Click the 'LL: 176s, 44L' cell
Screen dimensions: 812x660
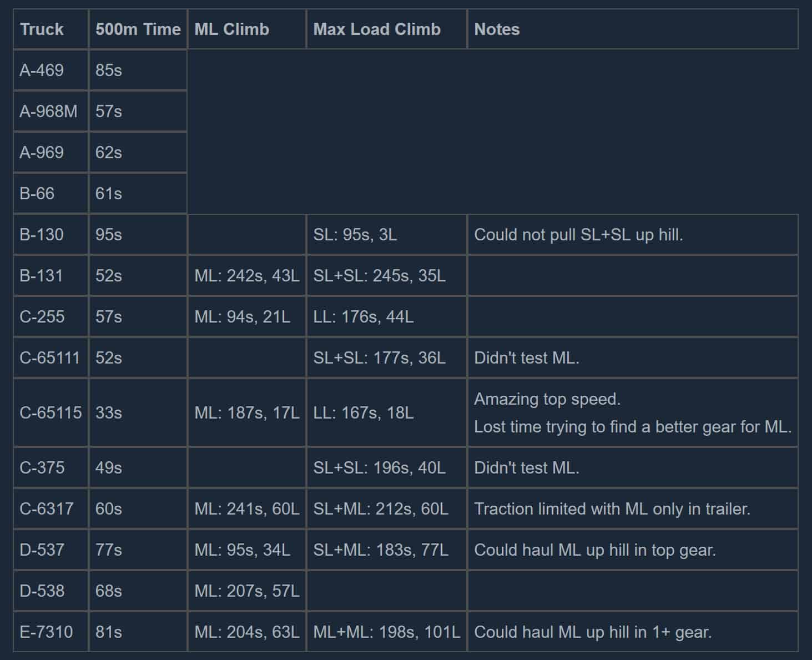tap(363, 317)
